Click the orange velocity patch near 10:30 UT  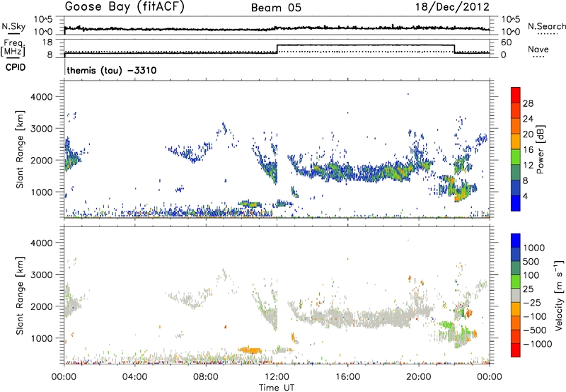250,350
